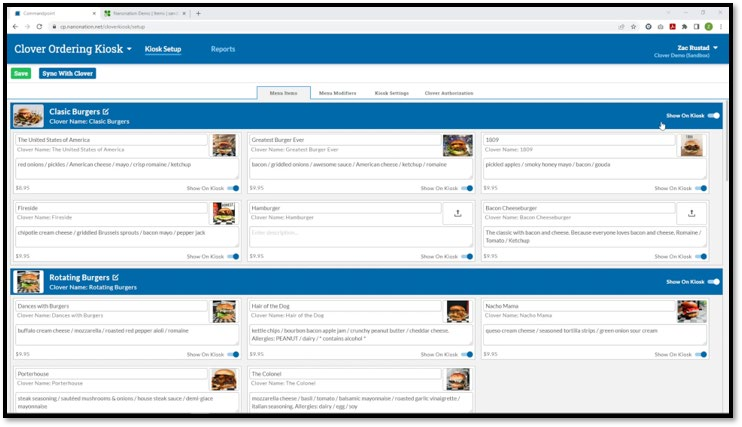Upload image for the Hamburger item
This screenshot has height=427, width=742.
[x=458, y=214]
